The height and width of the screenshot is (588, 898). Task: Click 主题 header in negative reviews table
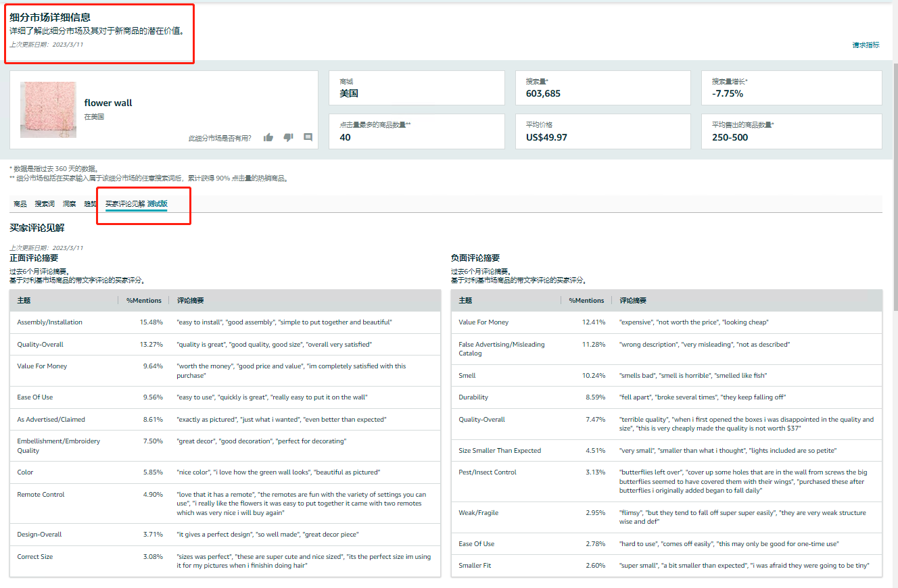click(465, 300)
